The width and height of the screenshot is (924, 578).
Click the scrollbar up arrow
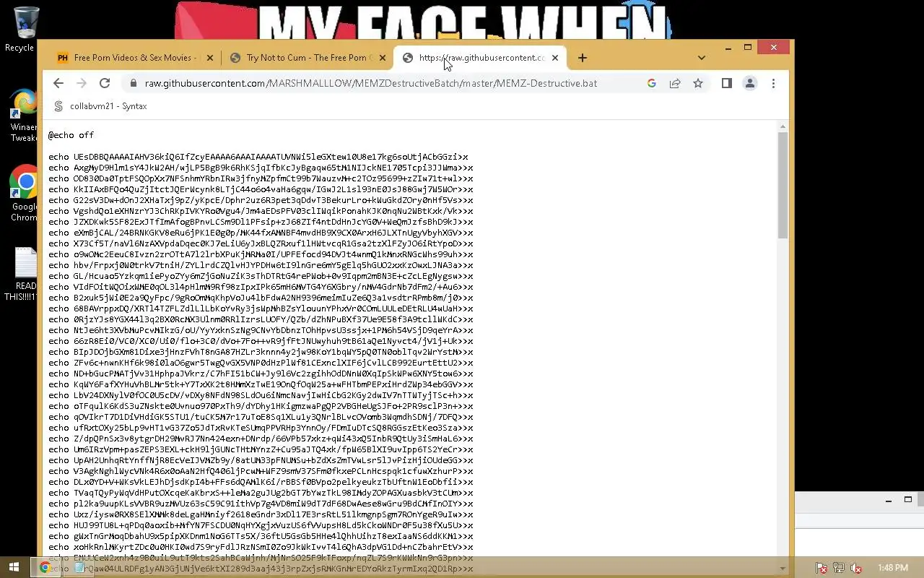tap(783, 126)
